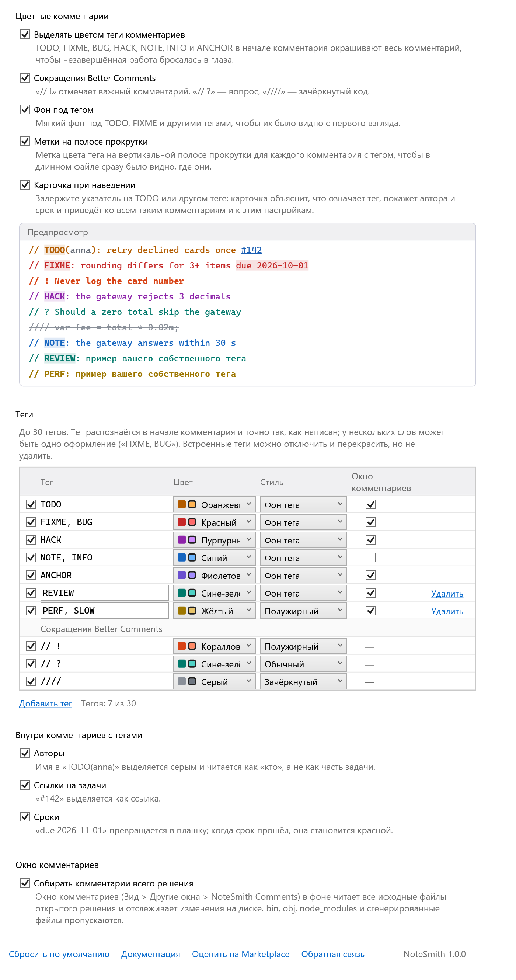
Task: Open PERF, SLOW style dropdown 'Полужирный'
Action: tap(303, 611)
